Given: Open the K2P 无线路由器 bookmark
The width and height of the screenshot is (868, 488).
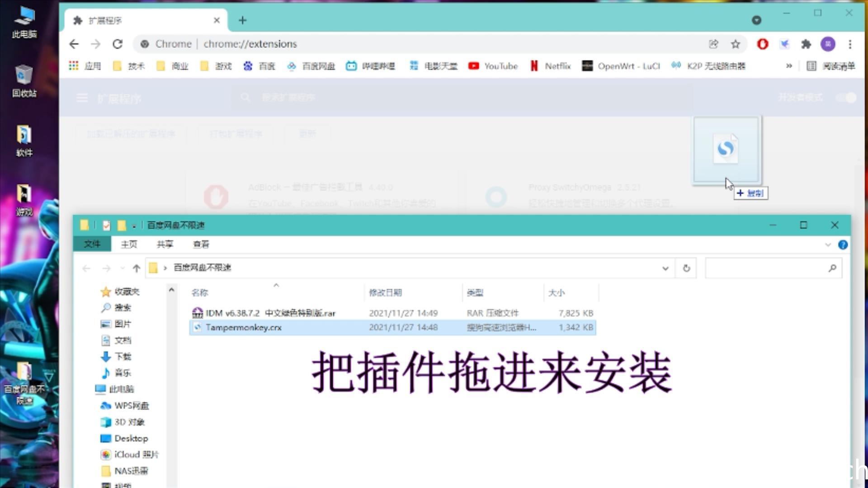Looking at the screenshot, I should coord(708,66).
